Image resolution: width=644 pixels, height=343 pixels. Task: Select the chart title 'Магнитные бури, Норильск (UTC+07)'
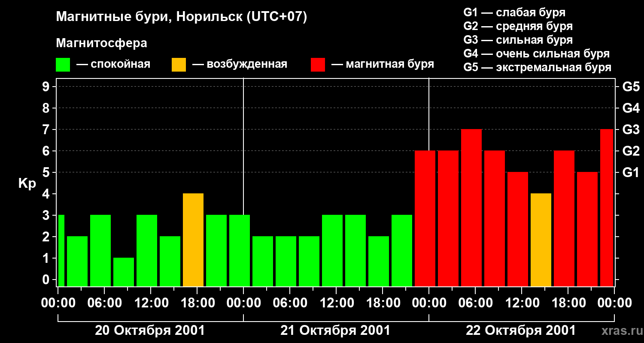[x=182, y=17]
